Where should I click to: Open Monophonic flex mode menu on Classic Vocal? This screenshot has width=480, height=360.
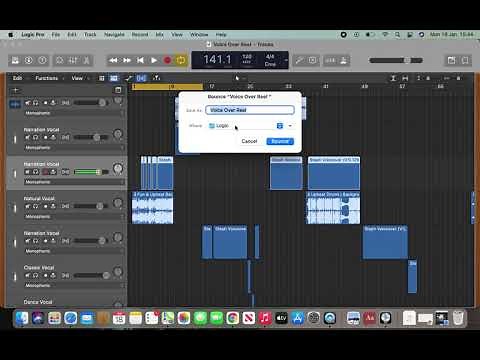[x=73, y=285]
